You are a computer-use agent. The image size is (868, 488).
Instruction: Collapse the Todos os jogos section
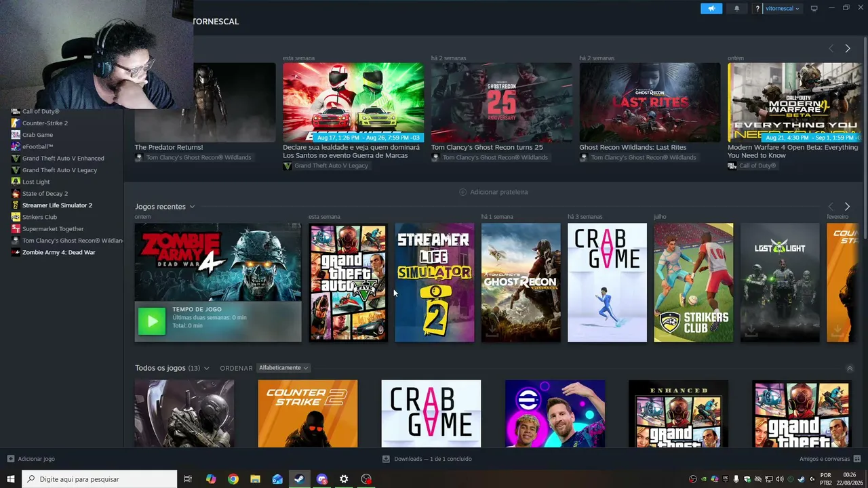[850, 368]
